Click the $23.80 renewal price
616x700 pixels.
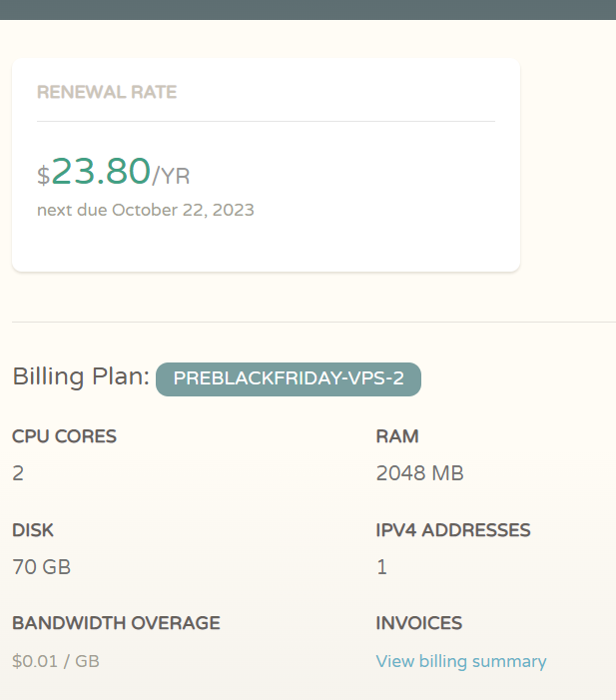(101, 172)
